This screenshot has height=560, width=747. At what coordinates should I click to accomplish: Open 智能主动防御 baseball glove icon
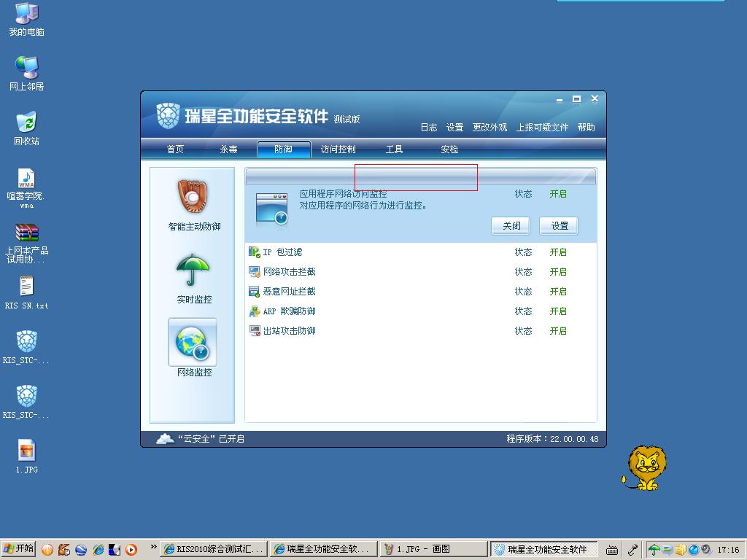[193, 197]
